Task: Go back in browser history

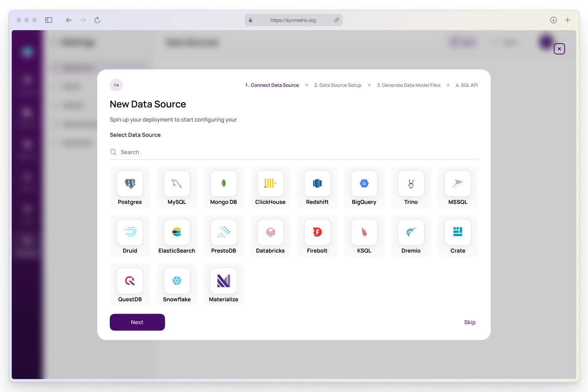Action: (x=69, y=20)
